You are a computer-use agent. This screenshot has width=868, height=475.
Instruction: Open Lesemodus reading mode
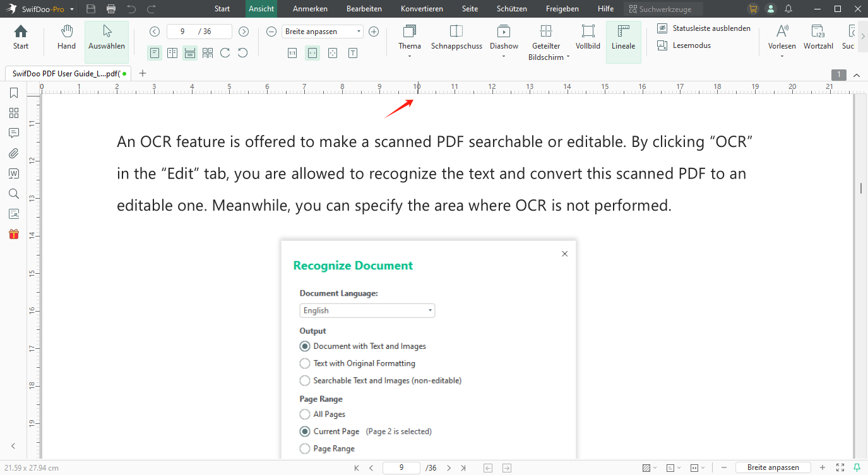click(x=684, y=45)
